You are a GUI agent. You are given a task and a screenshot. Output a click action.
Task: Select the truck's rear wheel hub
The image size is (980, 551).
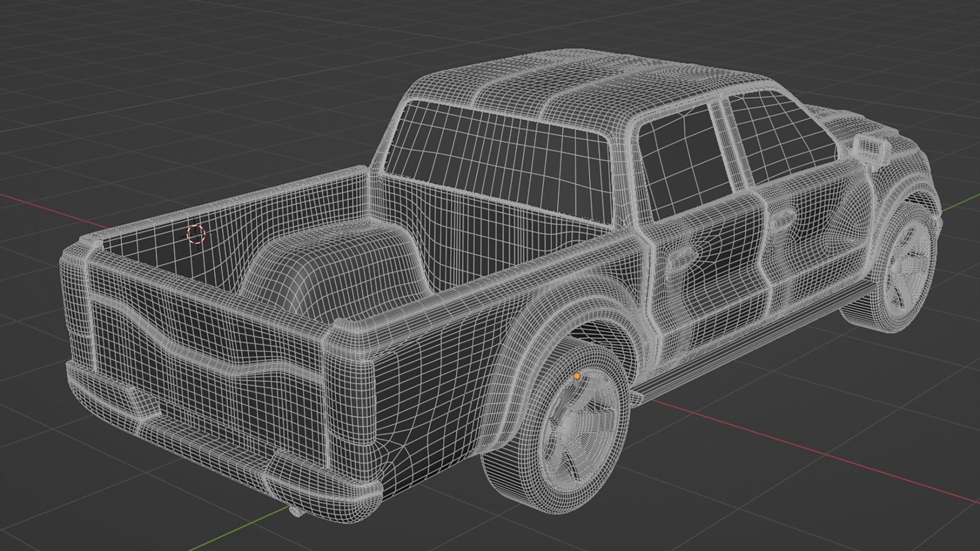566,424
